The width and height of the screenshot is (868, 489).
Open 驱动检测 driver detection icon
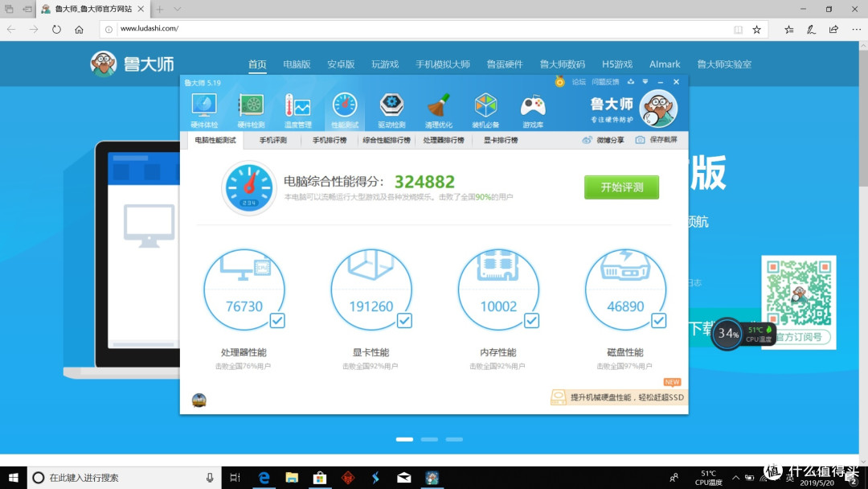pyautogui.click(x=391, y=111)
